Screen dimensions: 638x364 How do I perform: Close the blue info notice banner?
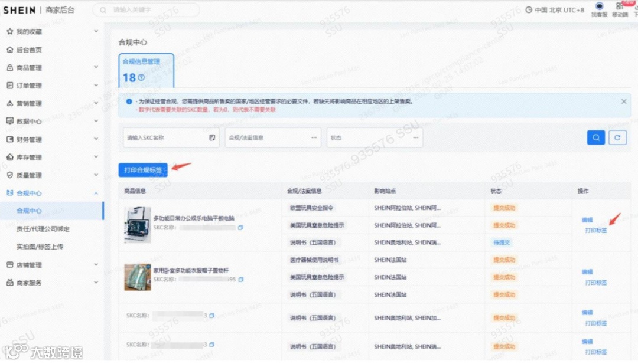tap(624, 101)
